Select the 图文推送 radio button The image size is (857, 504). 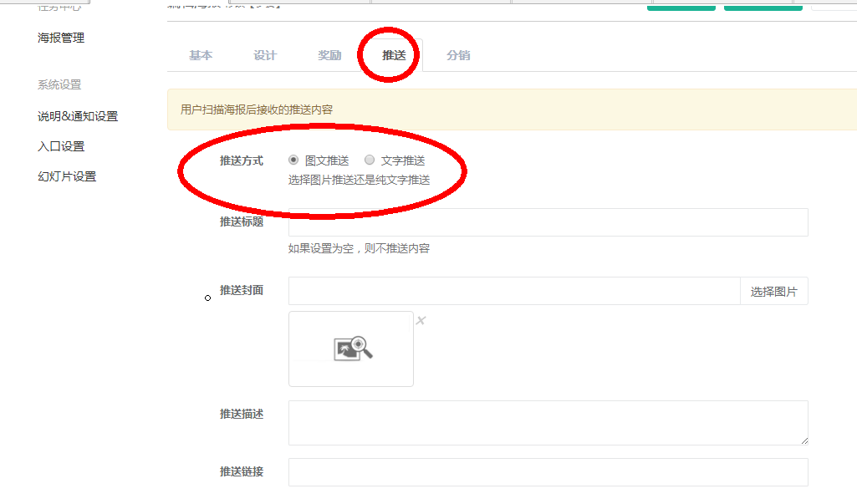(293, 160)
